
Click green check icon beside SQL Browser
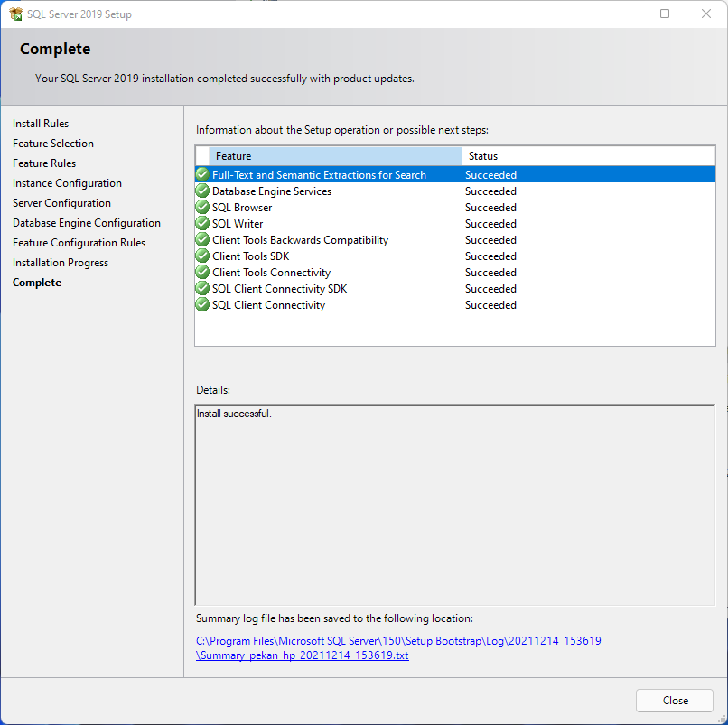pos(202,207)
